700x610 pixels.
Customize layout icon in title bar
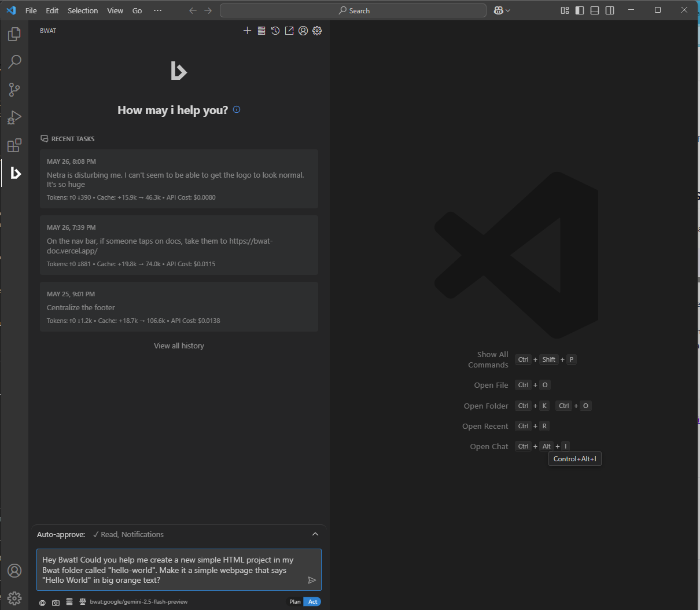coord(565,10)
